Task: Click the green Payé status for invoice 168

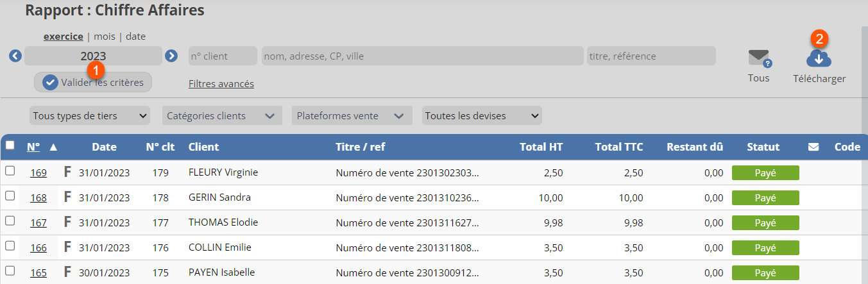Action: 765,198
